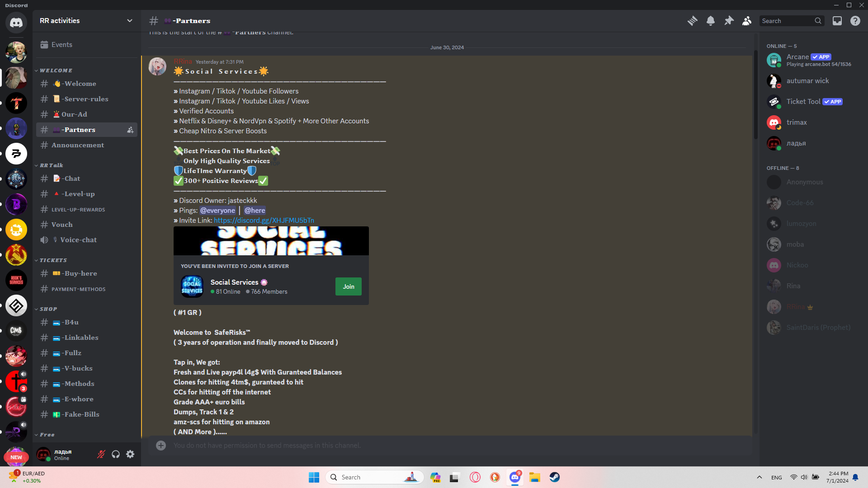Collapse the Free category
This screenshot has height=488, width=868.
pyautogui.click(x=47, y=435)
